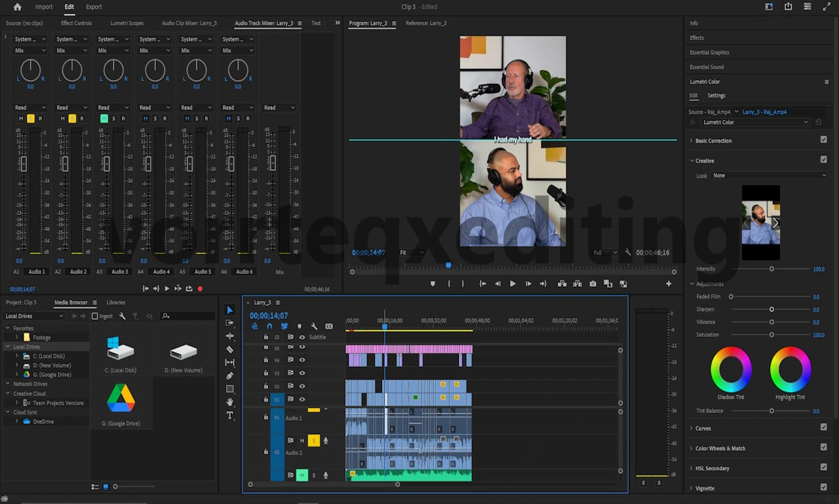Switch to the Effect Controls tab

point(77,23)
